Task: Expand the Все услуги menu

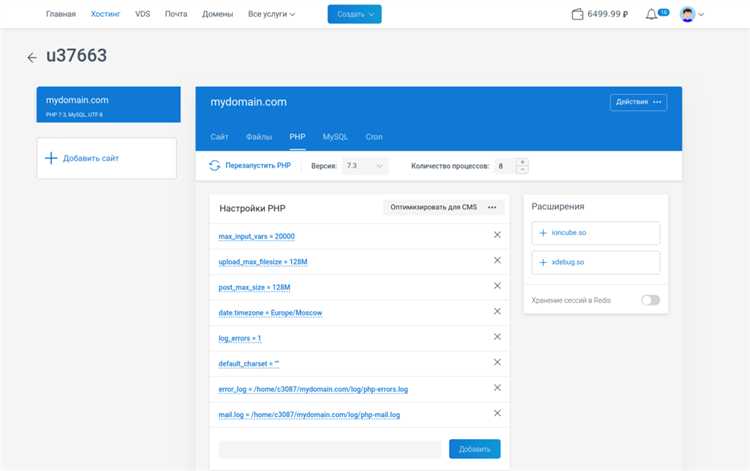Action: click(x=271, y=14)
